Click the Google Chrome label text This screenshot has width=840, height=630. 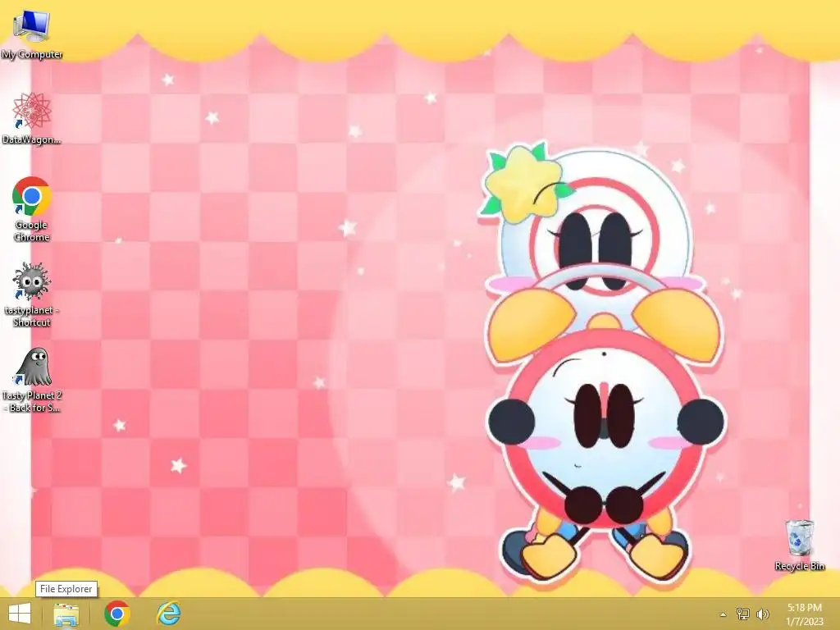click(32, 231)
